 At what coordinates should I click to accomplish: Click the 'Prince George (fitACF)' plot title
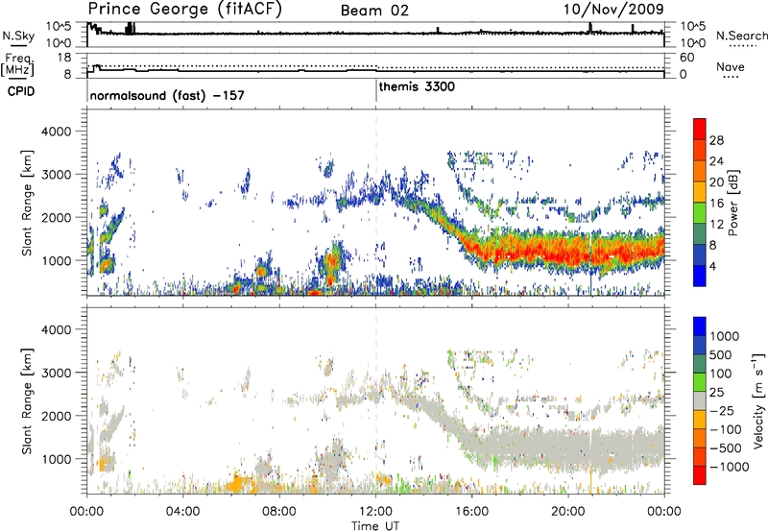(x=185, y=10)
